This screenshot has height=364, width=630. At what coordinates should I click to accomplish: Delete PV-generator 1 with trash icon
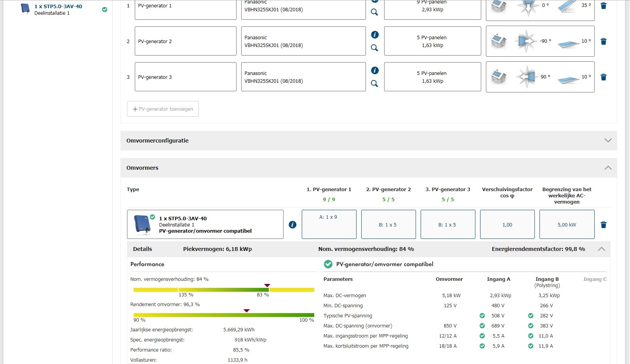[x=604, y=6]
